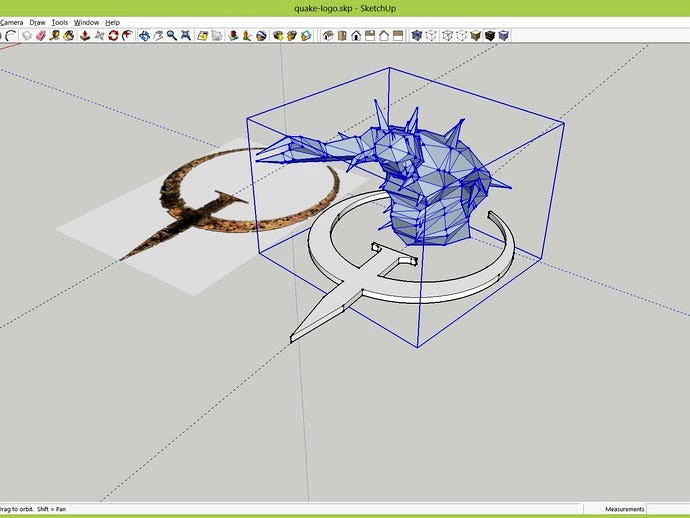Select the red Rotate tool
Image resolution: width=690 pixels, height=518 pixels.
(114, 36)
